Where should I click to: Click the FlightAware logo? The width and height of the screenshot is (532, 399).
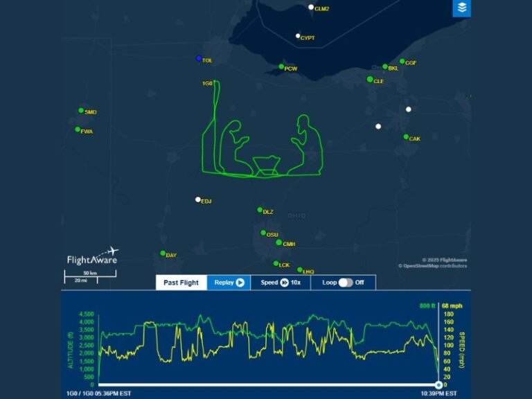(x=93, y=256)
